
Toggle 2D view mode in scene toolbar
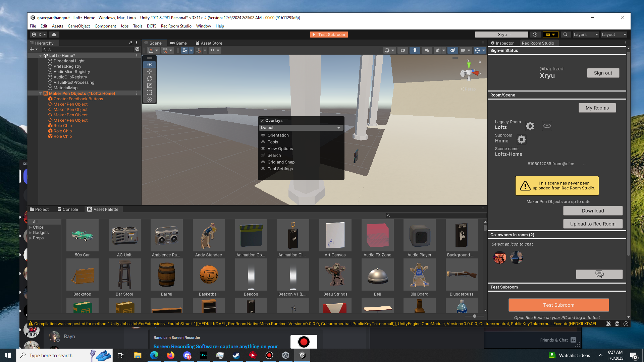(x=402, y=50)
